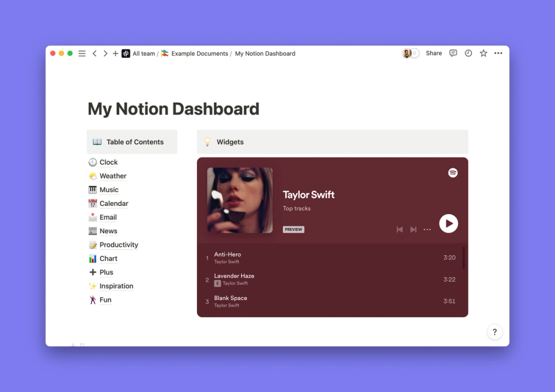
Task: Click the PREVIEW badge on the player
Action: [x=293, y=229]
